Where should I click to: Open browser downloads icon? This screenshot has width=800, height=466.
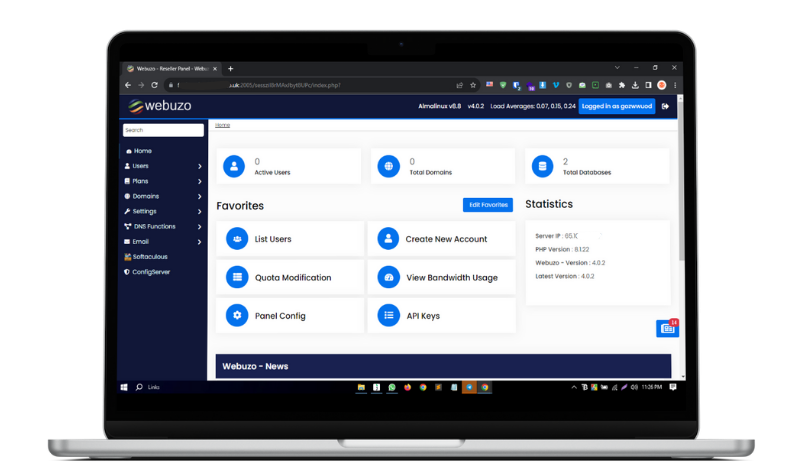point(635,85)
